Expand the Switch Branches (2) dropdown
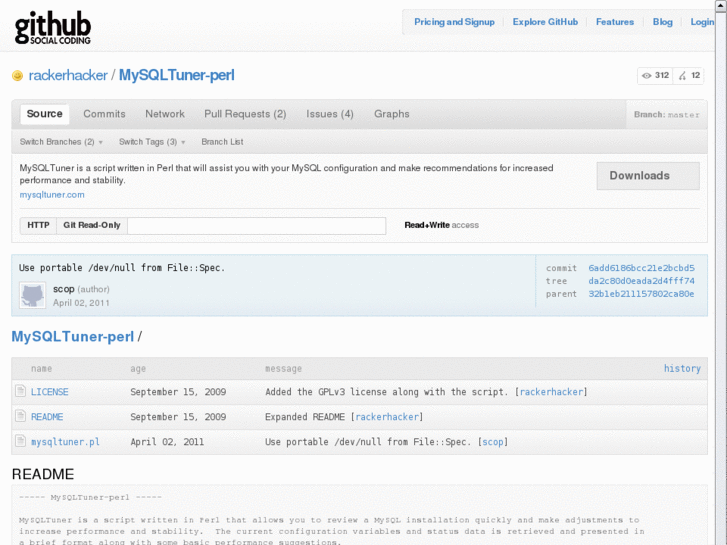Image resolution: width=727 pixels, height=545 pixels. (x=61, y=142)
